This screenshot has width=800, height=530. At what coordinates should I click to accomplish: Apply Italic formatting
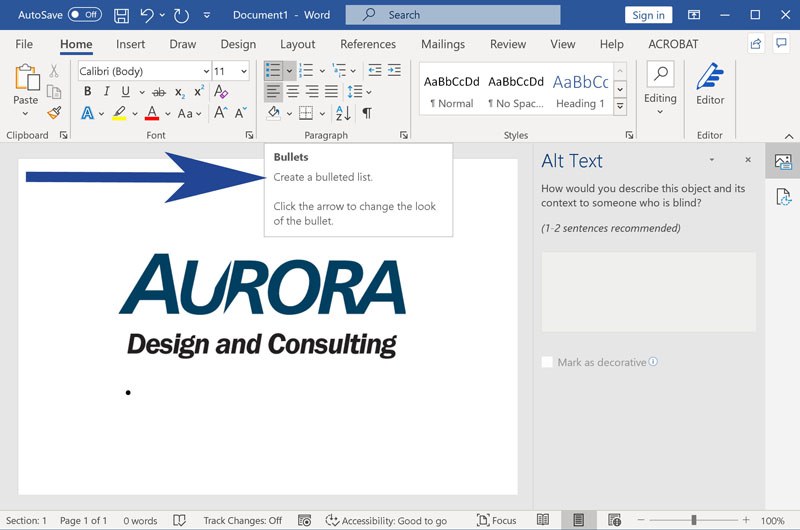tap(106, 91)
